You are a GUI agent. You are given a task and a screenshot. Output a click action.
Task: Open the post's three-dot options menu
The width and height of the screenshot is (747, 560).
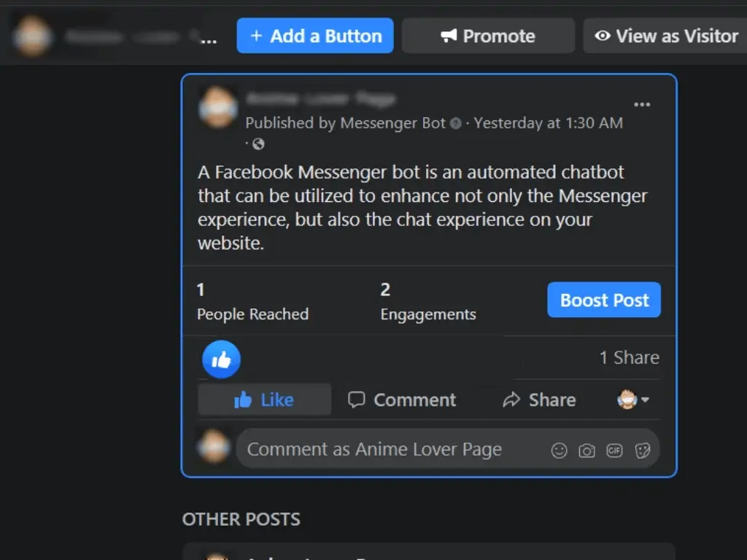tap(642, 105)
